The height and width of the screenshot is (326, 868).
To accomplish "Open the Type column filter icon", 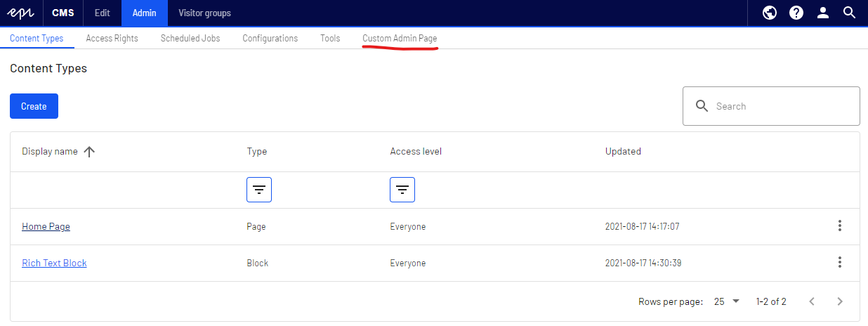I will pyautogui.click(x=259, y=190).
